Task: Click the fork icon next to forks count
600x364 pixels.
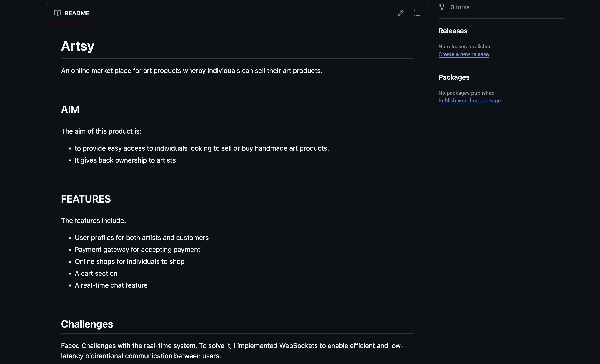Action: point(442,7)
